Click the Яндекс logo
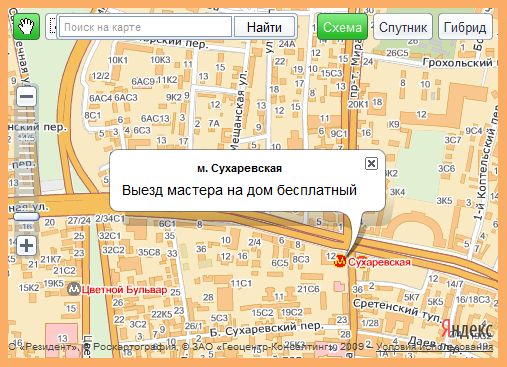 467,330
